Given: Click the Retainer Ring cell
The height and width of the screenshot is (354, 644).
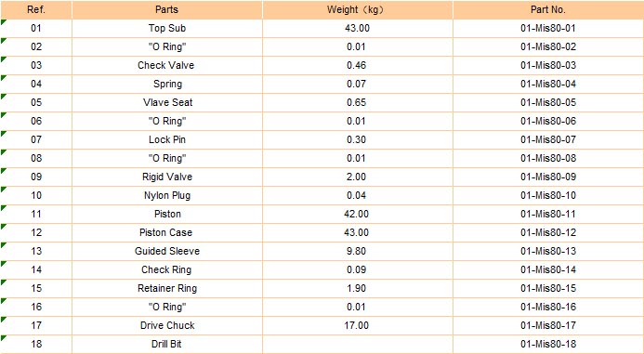Looking at the screenshot, I should [x=167, y=288].
